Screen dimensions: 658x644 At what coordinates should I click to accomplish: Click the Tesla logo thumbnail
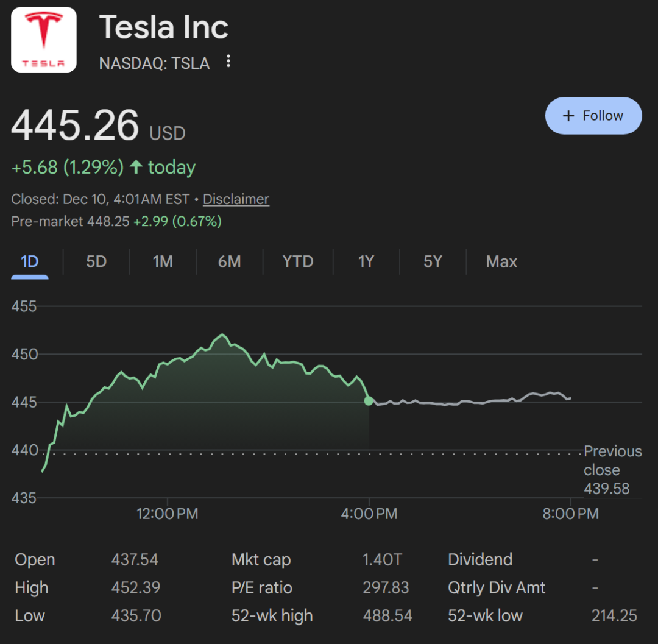pyautogui.click(x=44, y=40)
